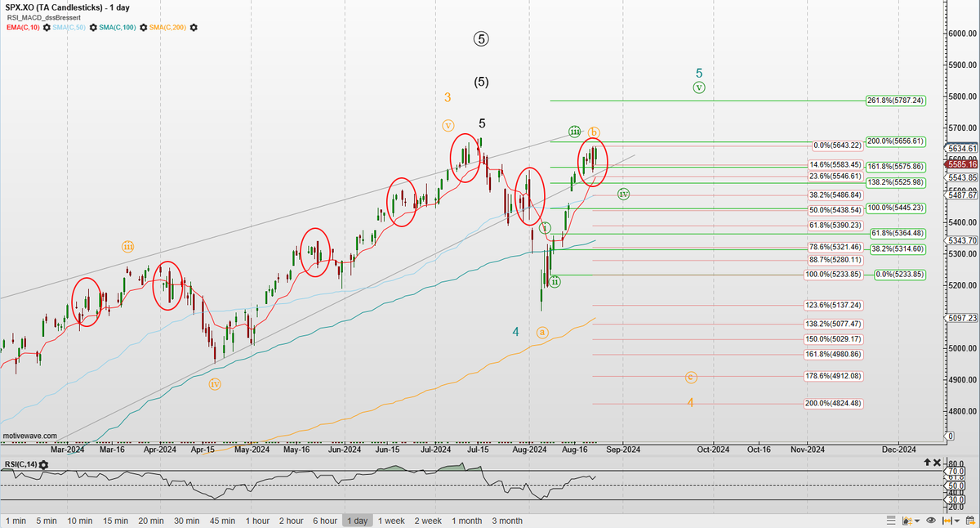Click the orange 3 wave label

tap(448, 97)
